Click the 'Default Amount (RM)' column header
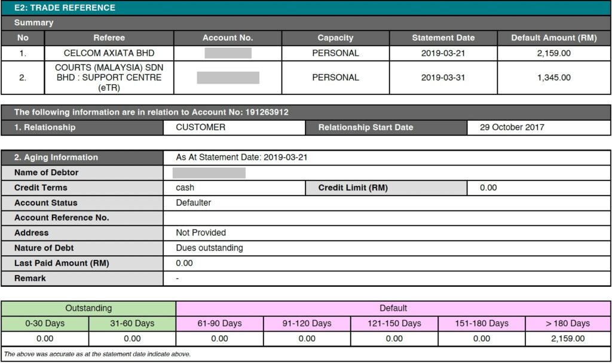This screenshot has height=364, width=612. coord(554,38)
